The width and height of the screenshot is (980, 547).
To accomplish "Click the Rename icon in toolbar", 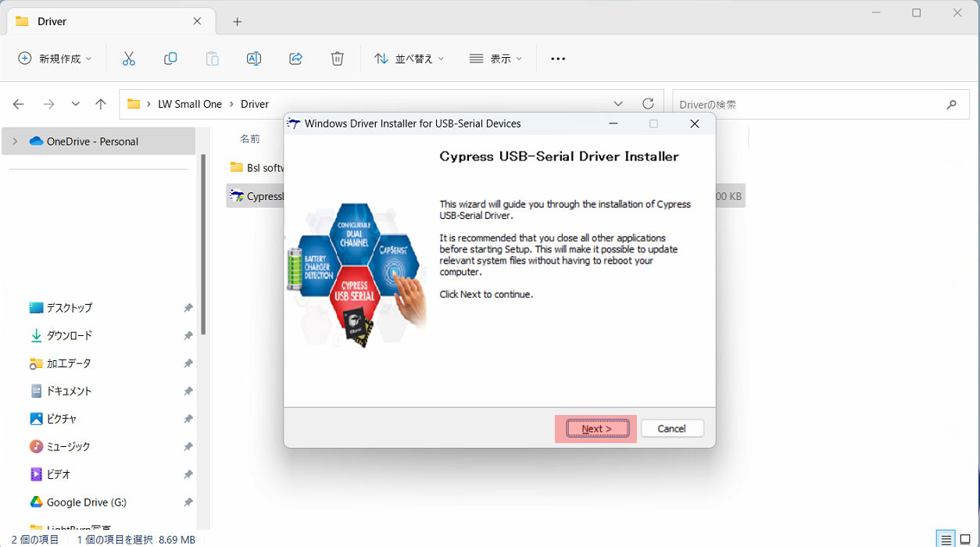I will (x=254, y=59).
